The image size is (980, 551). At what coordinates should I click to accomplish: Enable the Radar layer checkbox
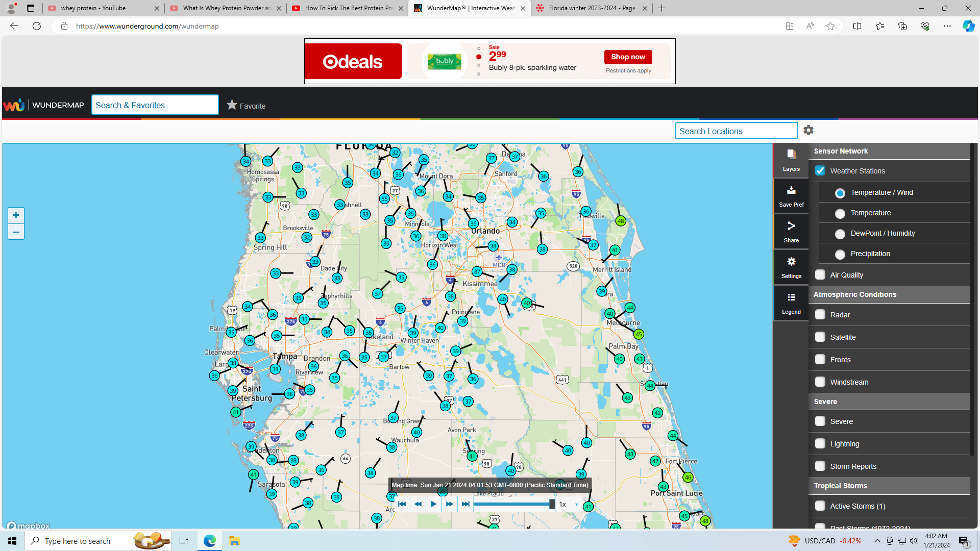click(820, 315)
